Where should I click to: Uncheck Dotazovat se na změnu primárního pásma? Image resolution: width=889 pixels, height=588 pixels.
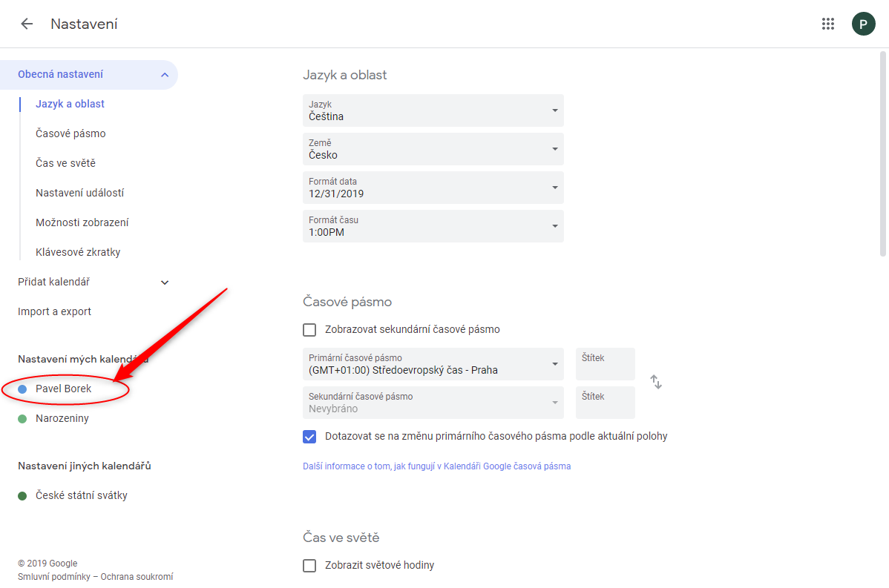[x=309, y=437]
